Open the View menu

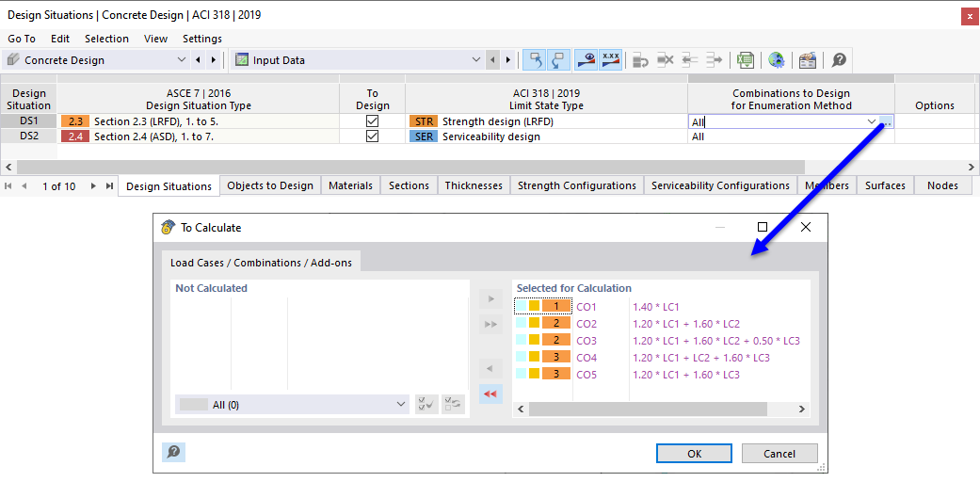pos(155,39)
